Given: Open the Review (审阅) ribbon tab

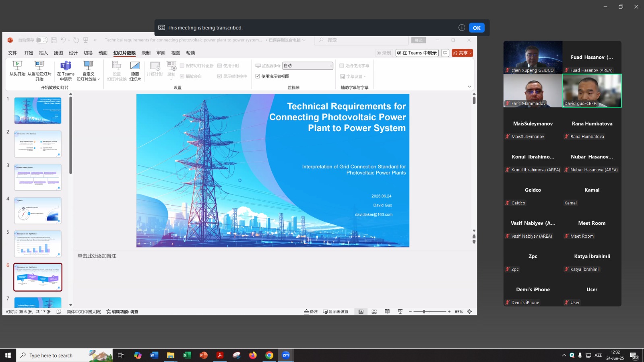Looking at the screenshot, I should point(161,53).
